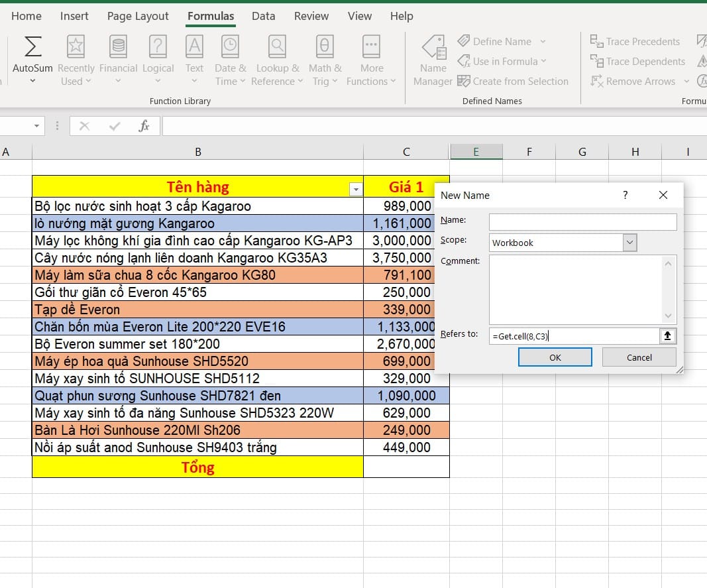Open Recently Used functions list
This screenshot has width=707, height=588.
(x=76, y=60)
